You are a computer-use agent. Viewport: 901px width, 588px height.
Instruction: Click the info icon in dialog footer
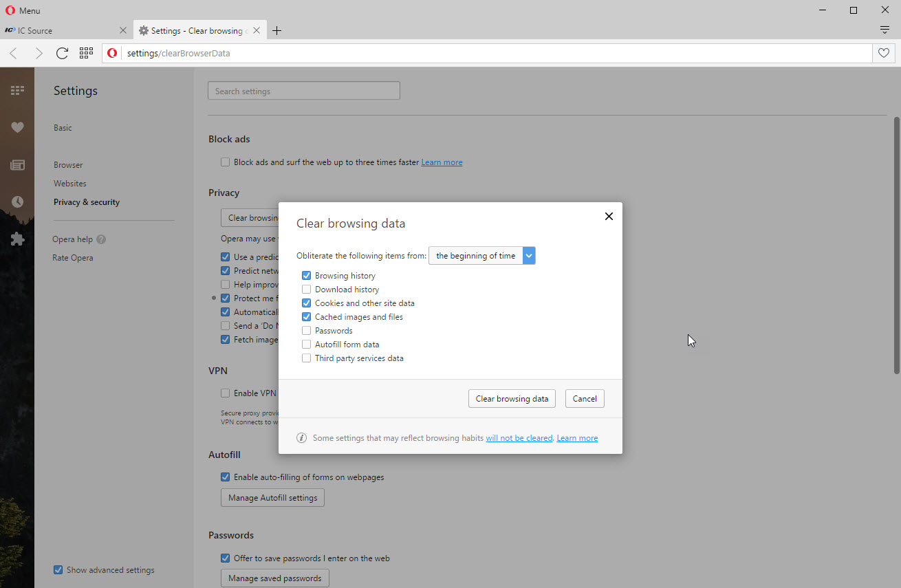pyautogui.click(x=301, y=438)
